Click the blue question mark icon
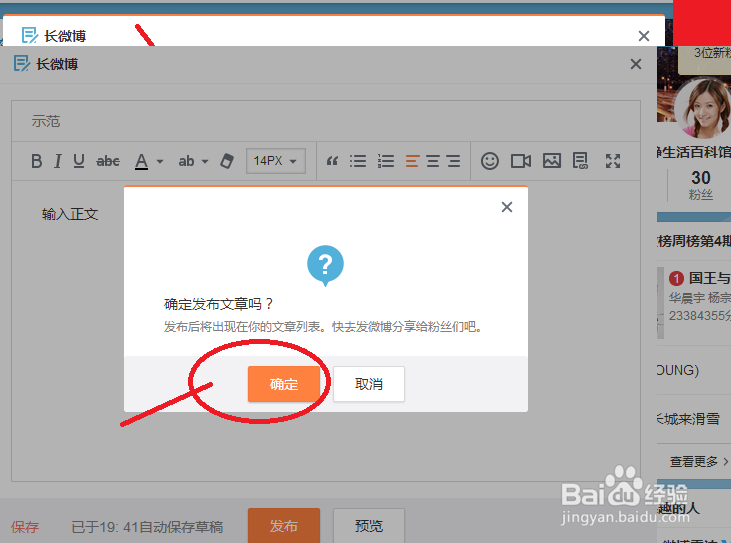Screen dimensions: 731x543 point(325,264)
